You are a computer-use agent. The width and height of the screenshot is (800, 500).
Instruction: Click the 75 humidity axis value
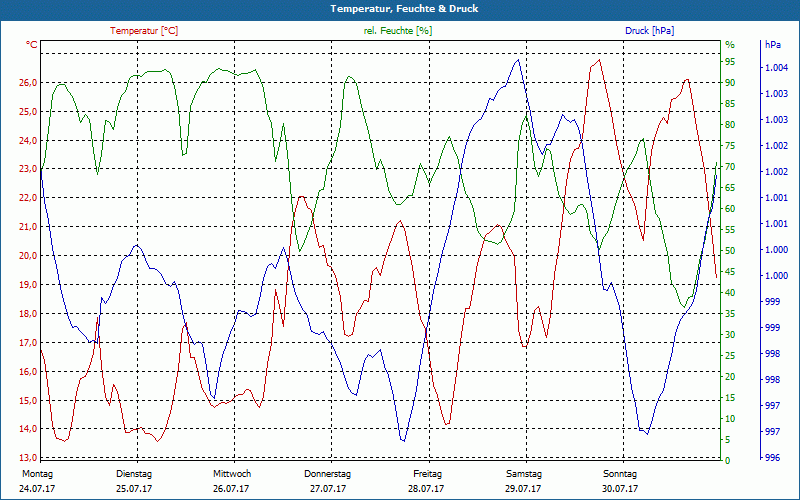coord(730,146)
